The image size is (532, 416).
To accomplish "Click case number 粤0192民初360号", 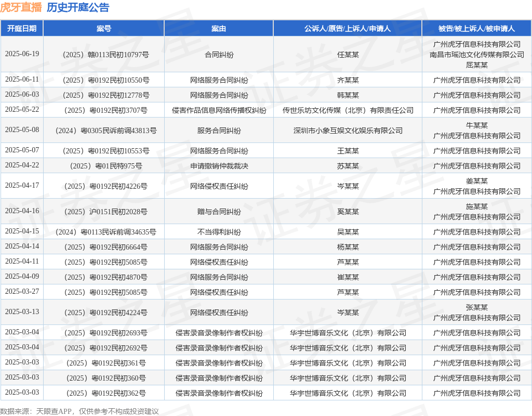I will (106, 378).
